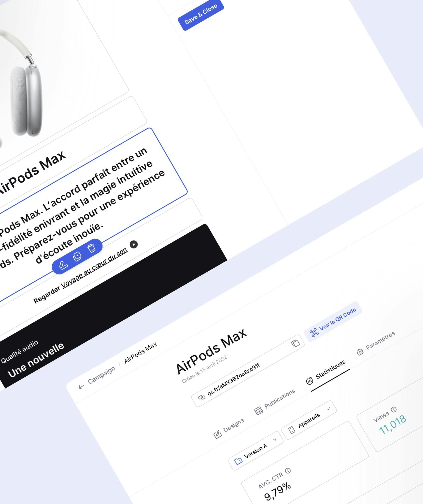
Task: Copy the short link with the copy icon
Action: click(295, 343)
